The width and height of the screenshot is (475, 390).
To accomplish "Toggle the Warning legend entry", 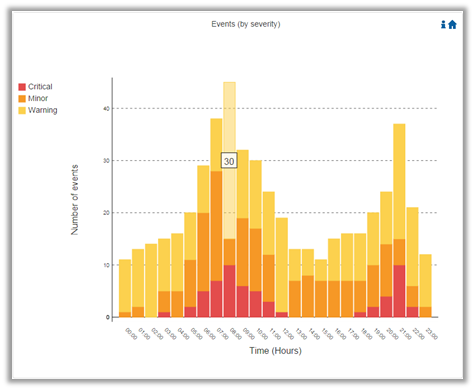I will tap(38, 110).
